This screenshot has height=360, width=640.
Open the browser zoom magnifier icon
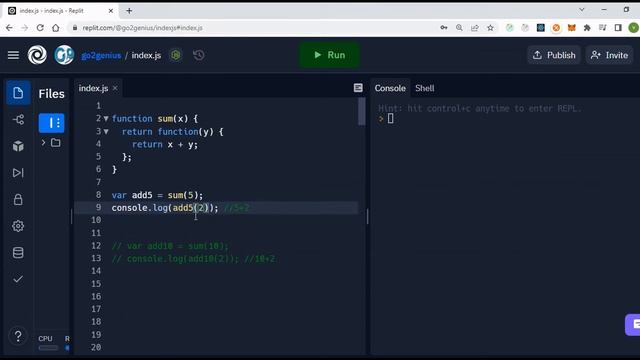459,28
